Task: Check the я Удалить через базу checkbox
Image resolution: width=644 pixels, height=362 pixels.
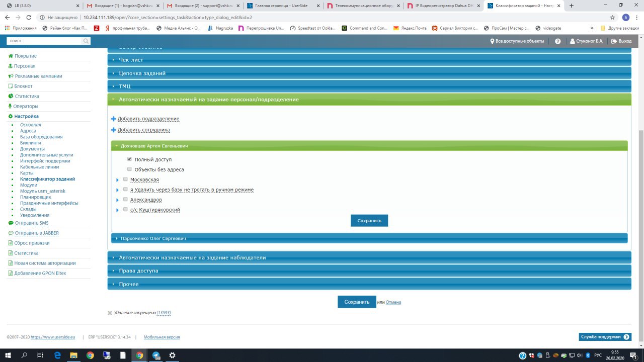Action: [x=125, y=189]
